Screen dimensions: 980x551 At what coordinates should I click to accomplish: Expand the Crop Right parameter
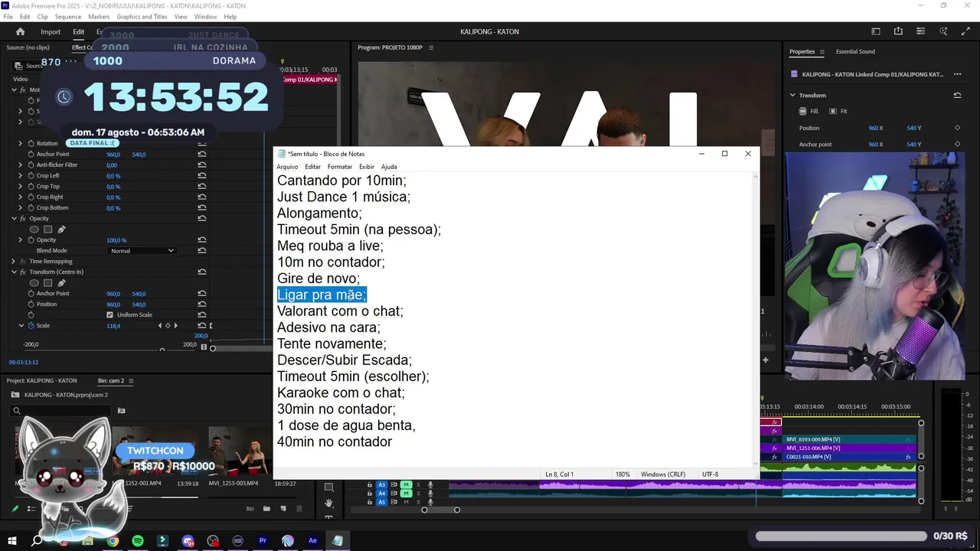tap(21, 197)
